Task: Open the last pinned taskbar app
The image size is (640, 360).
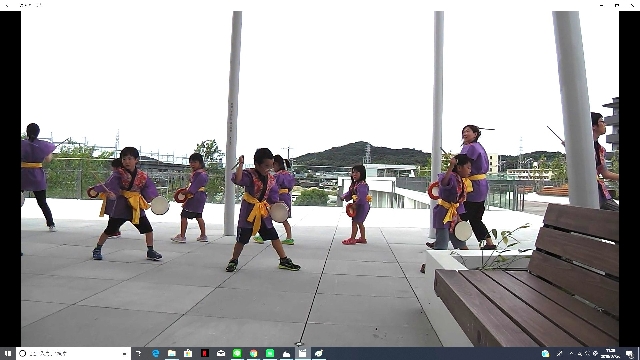Action: pyautogui.click(x=319, y=353)
